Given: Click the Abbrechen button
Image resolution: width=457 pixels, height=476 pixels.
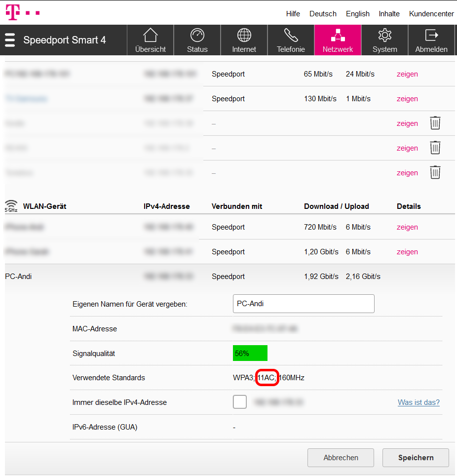Looking at the screenshot, I should (x=341, y=457).
